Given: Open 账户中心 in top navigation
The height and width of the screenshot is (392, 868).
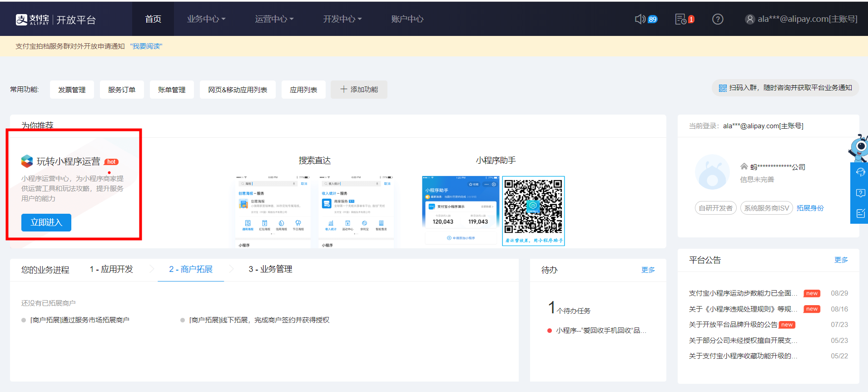Looking at the screenshot, I should pos(407,19).
